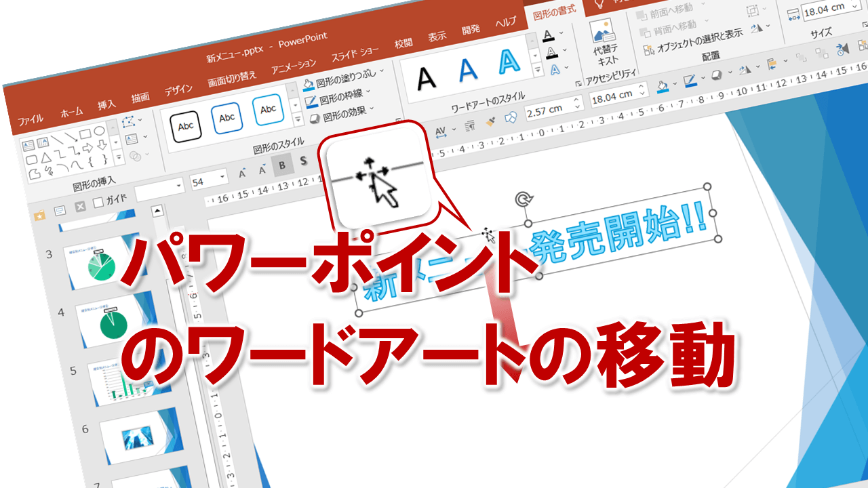The height and width of the screenshot is (488, 868).
Task: Click the decrease font size A icon
Action: pyautogui.click(x=262, y=170)
